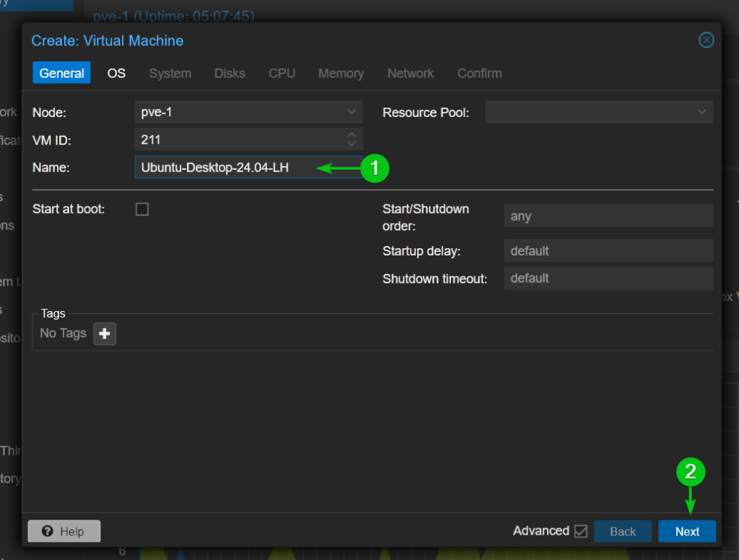The image size is (739, 560).
Task: Click the Start at boot label
Action: [69, 209]
